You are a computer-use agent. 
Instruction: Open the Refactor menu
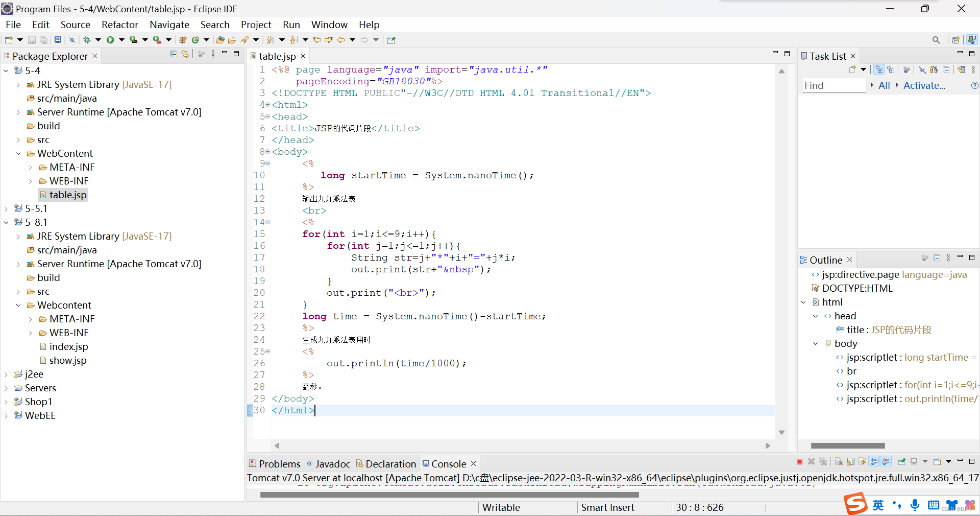pyautogui.click(x=120, y=25)
